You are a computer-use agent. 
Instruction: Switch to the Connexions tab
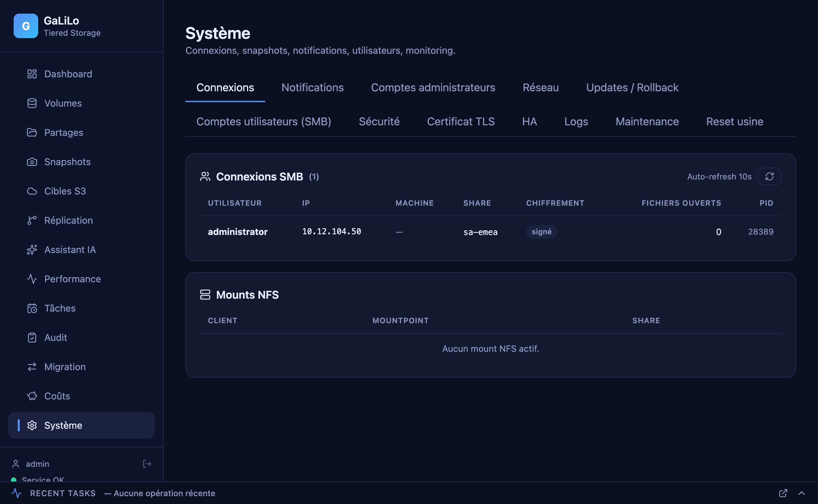225,88
